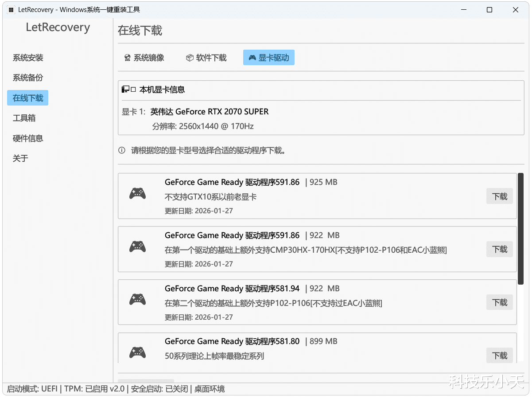Click the 英伟达 GeForce RTX 2070 SUPER text
The height and width of the screenshot is (399, 532).
point(210,112)
